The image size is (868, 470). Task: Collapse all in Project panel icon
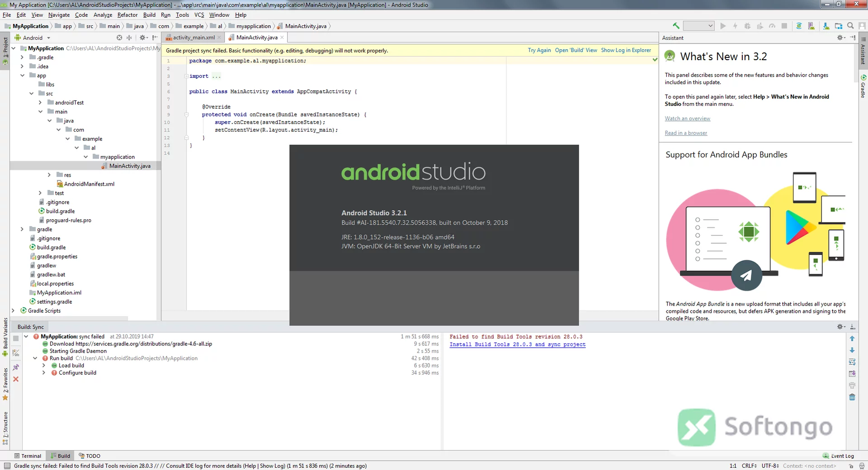point(129,38)
